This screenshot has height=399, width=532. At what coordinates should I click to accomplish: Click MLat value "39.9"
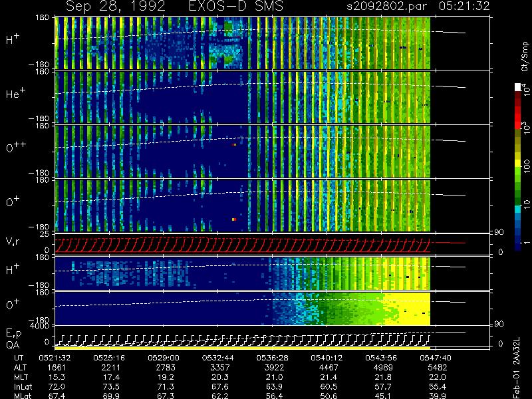[438, 396]
